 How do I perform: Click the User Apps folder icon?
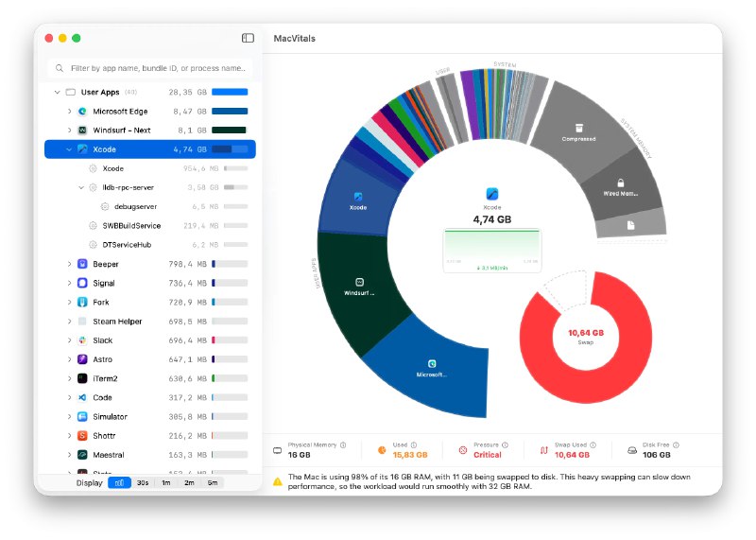[70, 92]
